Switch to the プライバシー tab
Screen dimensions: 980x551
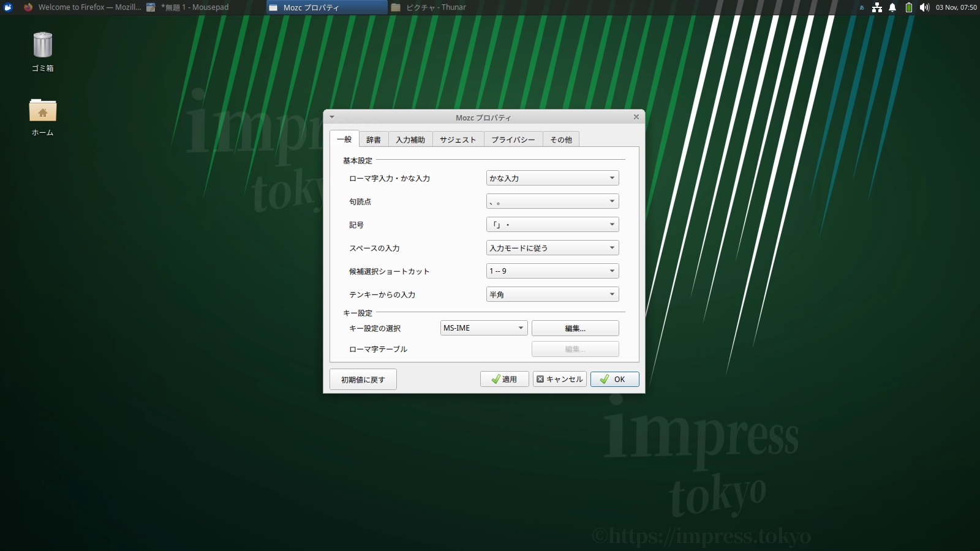[513, 140]
